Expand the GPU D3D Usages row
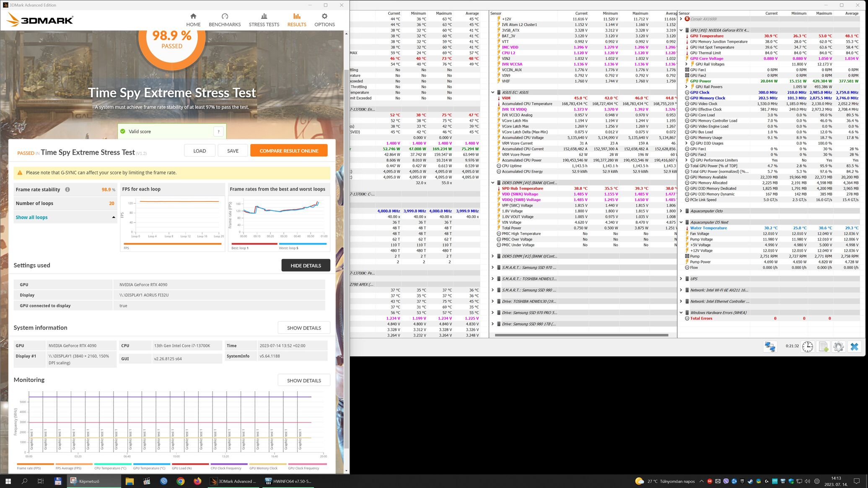Image resolution: width=868 pixels, height=488 pixels. [687, 143]
